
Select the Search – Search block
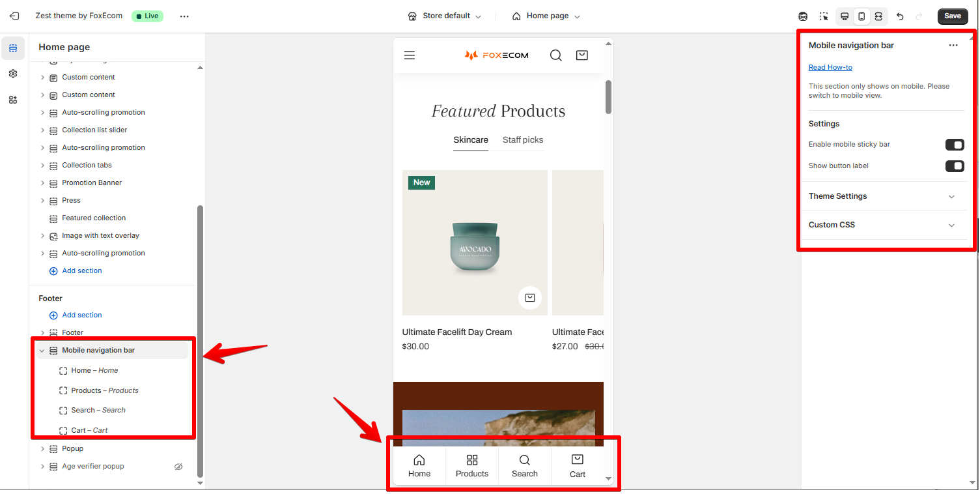click(98, 411)
